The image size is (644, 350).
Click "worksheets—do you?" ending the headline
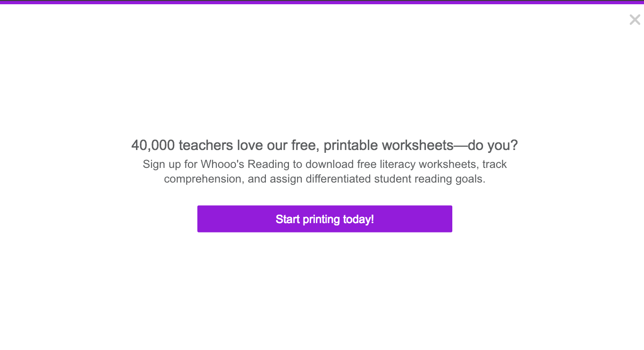point(450,145)
